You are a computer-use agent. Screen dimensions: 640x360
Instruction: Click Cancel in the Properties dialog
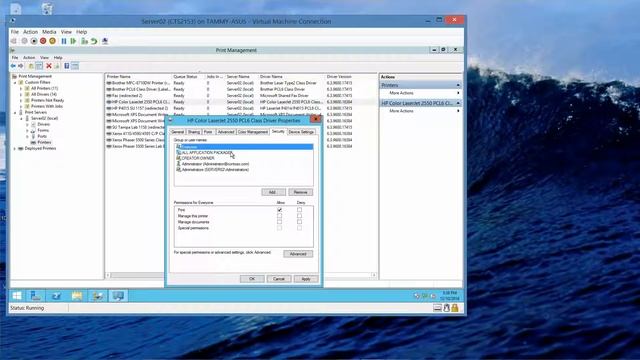click(279, 279)
